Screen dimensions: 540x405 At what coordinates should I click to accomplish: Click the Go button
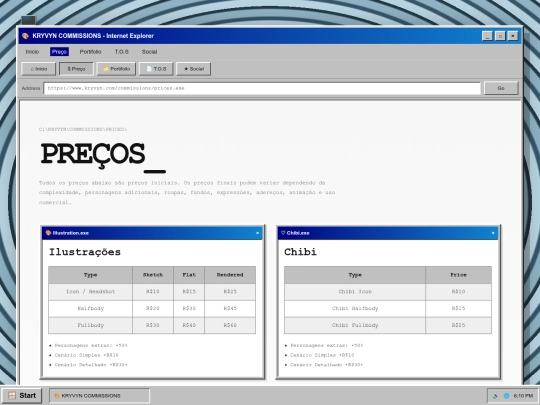[x=501, y=88]
